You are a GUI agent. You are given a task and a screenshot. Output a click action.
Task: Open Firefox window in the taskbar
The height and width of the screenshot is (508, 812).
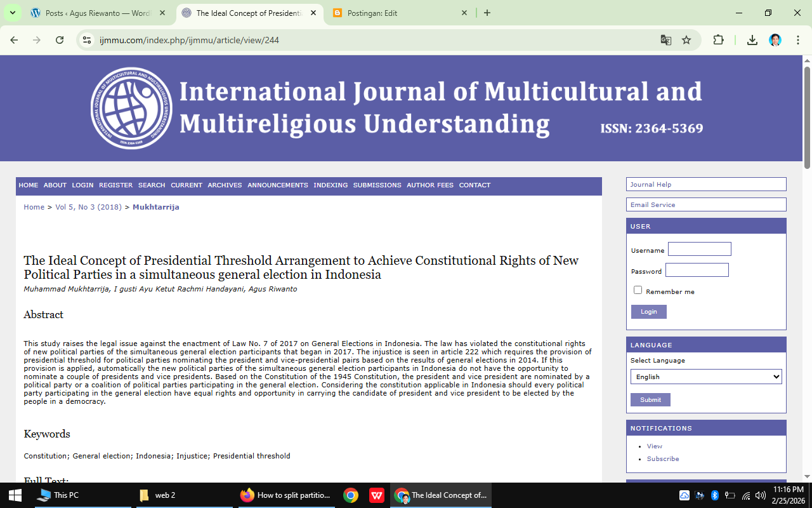285,495
